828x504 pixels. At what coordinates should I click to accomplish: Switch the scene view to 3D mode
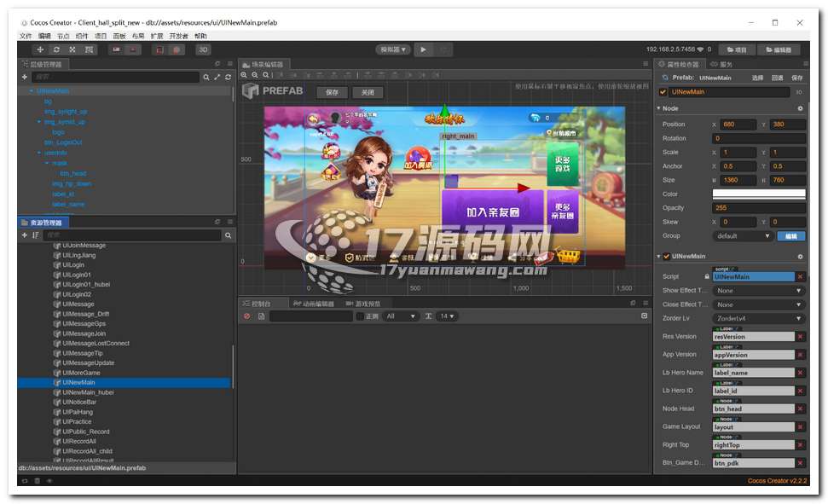click(203, 49)
